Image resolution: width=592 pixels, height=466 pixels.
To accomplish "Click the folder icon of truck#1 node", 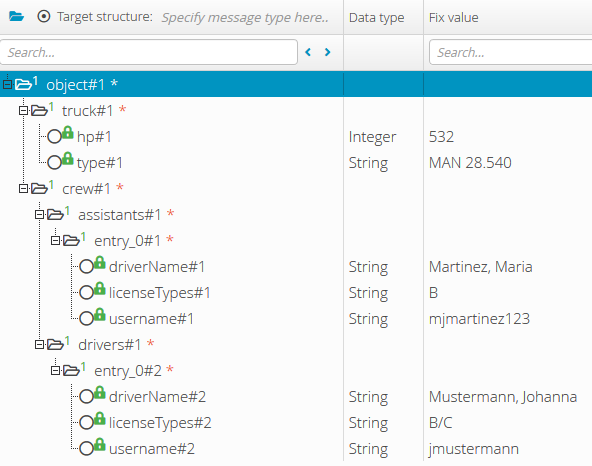I will pyautogui.click(x=39, y=111).
